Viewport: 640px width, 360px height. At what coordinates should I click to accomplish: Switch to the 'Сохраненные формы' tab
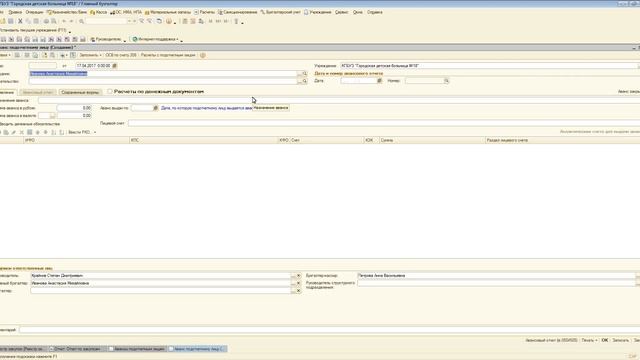[80, 92]
